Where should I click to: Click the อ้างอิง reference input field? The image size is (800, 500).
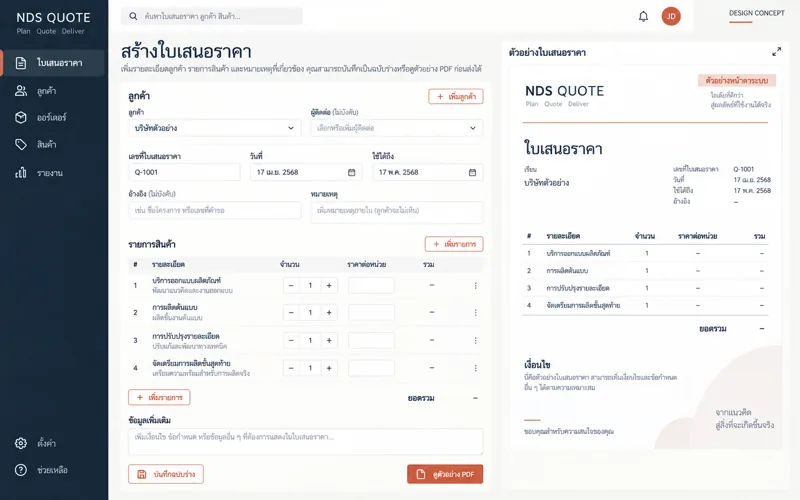pos(215,210)
